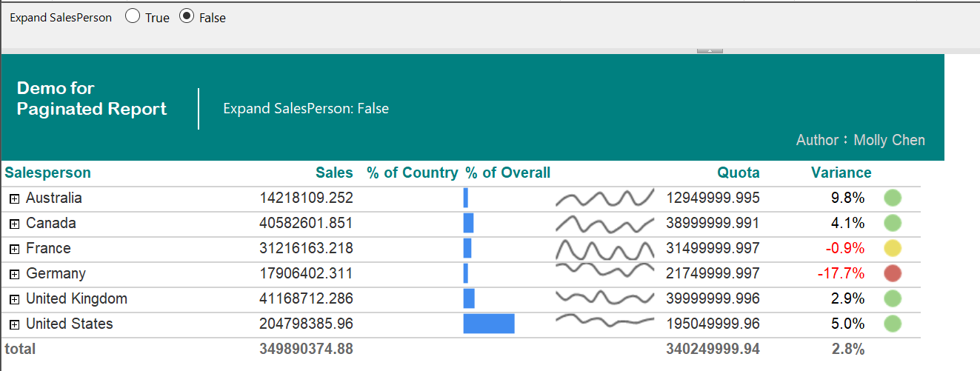The height and width of the screenshot is (371, 980).
Task: Select the True radio button
Action: [133, 16]
